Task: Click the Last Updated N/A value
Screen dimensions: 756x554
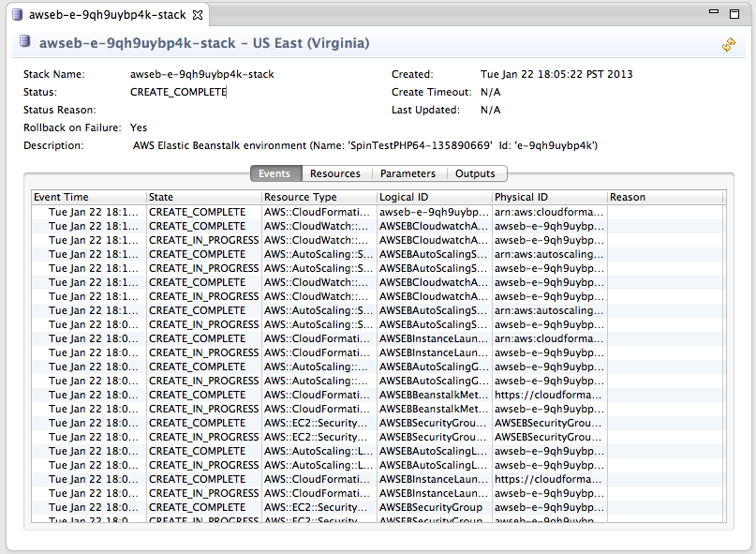Action: [490, 110]
